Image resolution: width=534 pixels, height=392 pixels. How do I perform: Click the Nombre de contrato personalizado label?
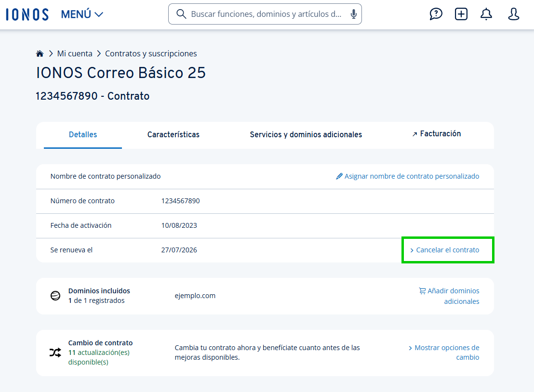[106, 176]
